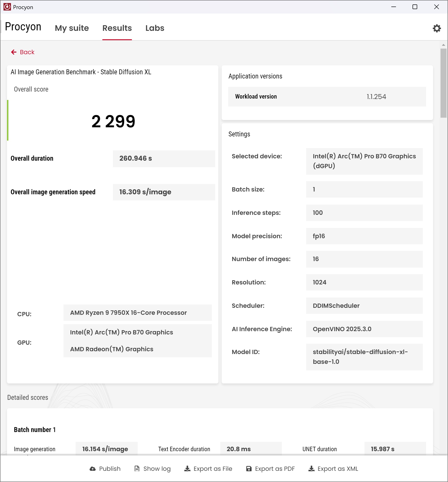Viewport: 448px width, 482px height.
Task: Click Overall score label
Action: point(31,89)
